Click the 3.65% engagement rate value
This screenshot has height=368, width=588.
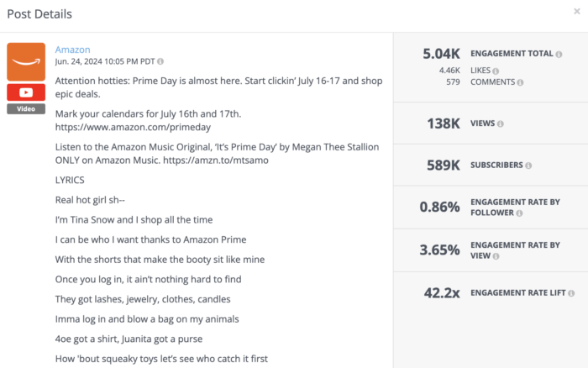[x=439, y=250]
